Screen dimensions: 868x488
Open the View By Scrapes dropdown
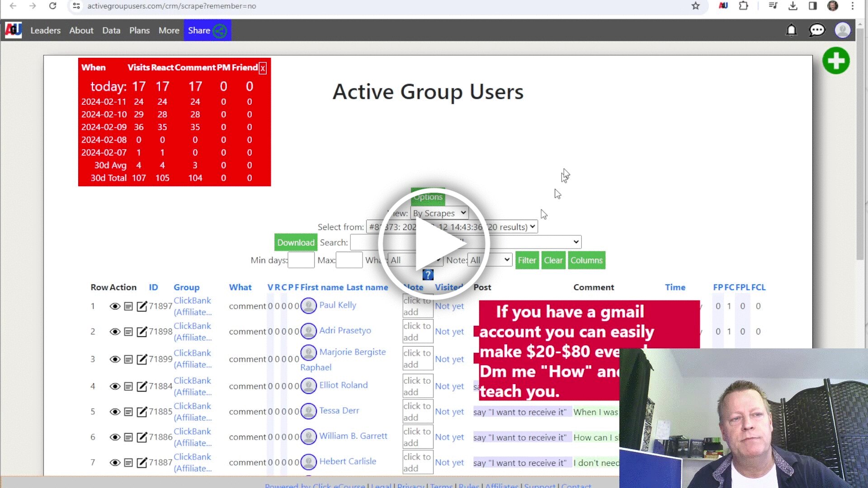(439, 213)
